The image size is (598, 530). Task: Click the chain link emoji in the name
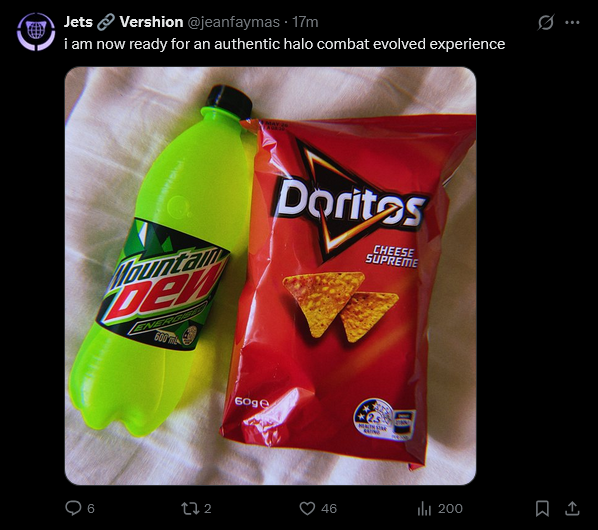[106, 22]
